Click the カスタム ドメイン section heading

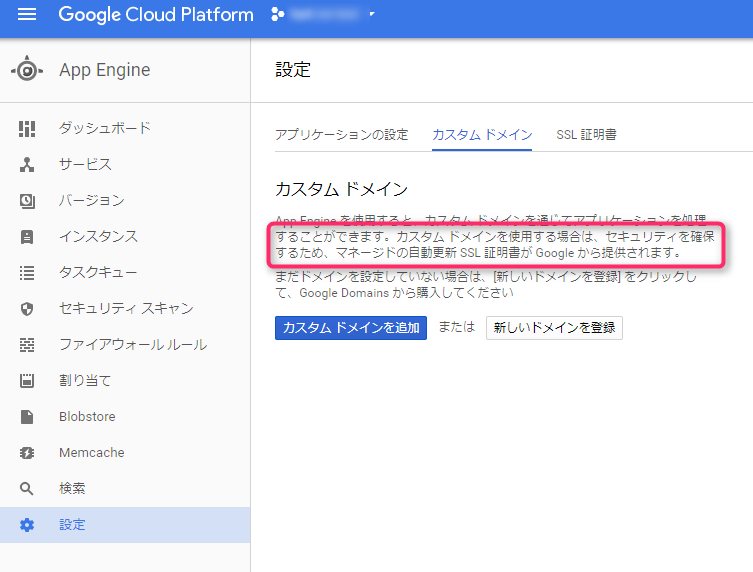pyautogui.click(x=341, y=189)
